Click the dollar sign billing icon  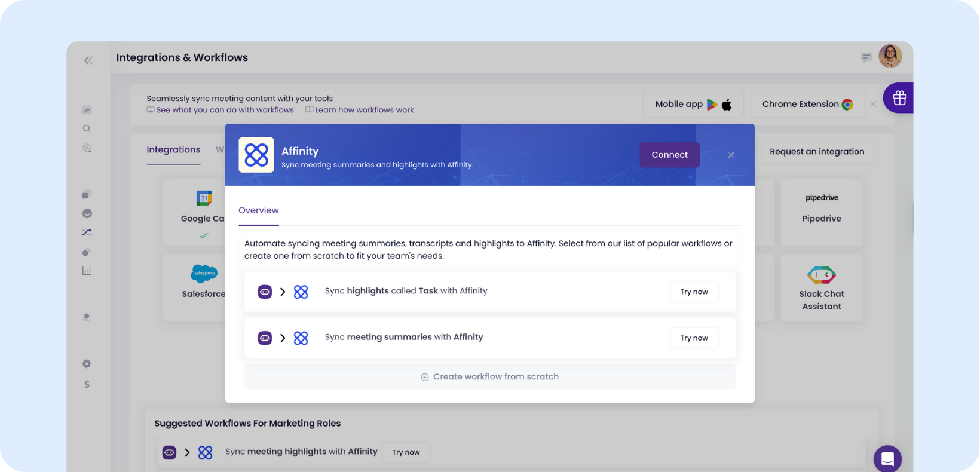click(87, 384)
